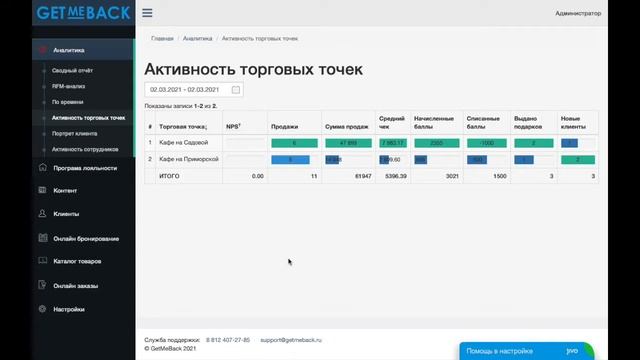The height and width of the screenshot is (360, 640).
Task: Open Сводный отчёт submenu item
Action: [x=72, y=71]
